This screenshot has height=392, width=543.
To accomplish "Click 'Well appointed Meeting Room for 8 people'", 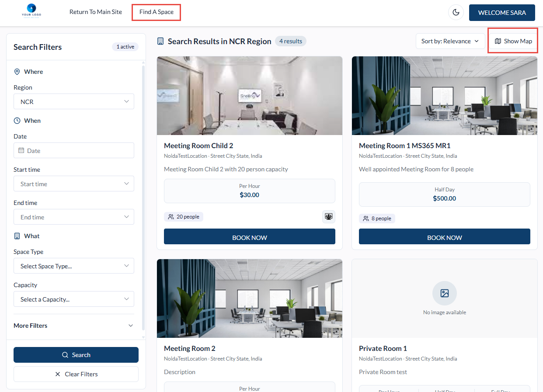I will [416, 169].
